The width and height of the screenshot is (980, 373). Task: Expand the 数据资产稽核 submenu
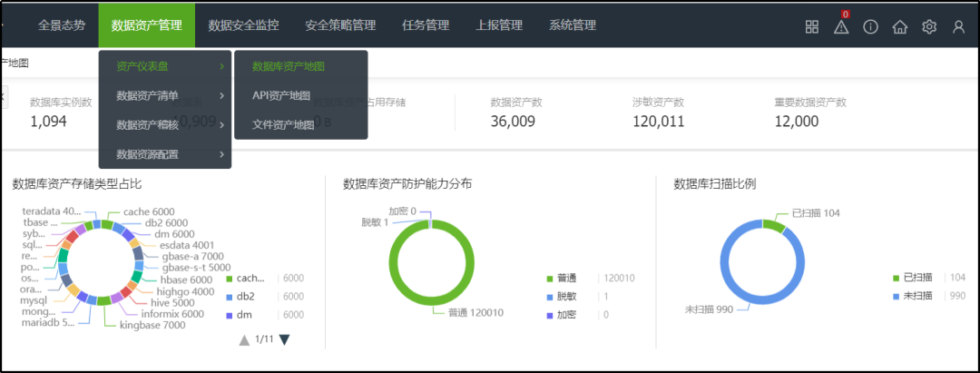coord(165,125)
